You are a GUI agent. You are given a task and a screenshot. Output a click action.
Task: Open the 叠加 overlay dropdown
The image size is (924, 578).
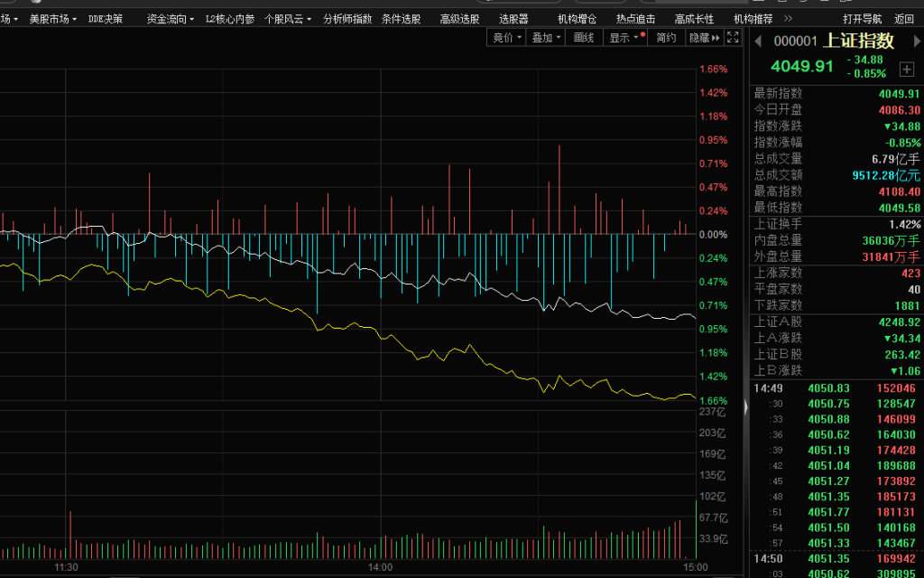point(546,37)
